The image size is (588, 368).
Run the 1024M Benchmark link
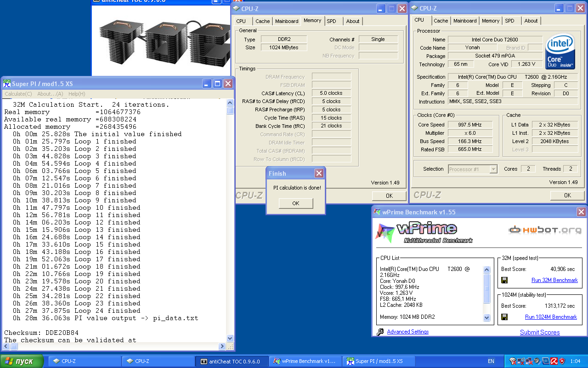click(551, 317)
